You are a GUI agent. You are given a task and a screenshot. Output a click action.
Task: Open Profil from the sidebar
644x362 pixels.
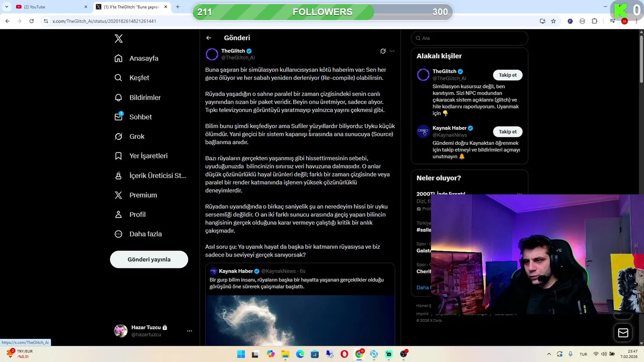(x=130, y=215)
